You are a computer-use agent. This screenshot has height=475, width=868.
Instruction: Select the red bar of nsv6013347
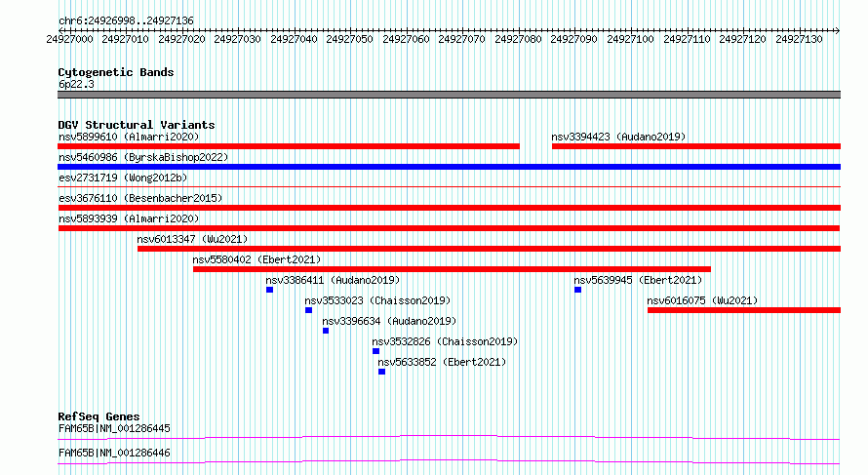[489, 249]
